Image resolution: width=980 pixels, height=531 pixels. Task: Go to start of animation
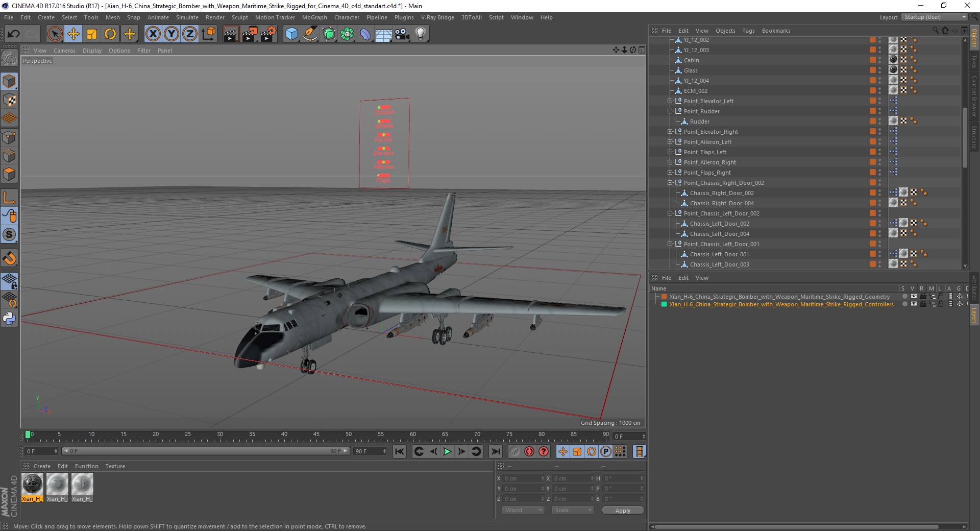(400, 451)
